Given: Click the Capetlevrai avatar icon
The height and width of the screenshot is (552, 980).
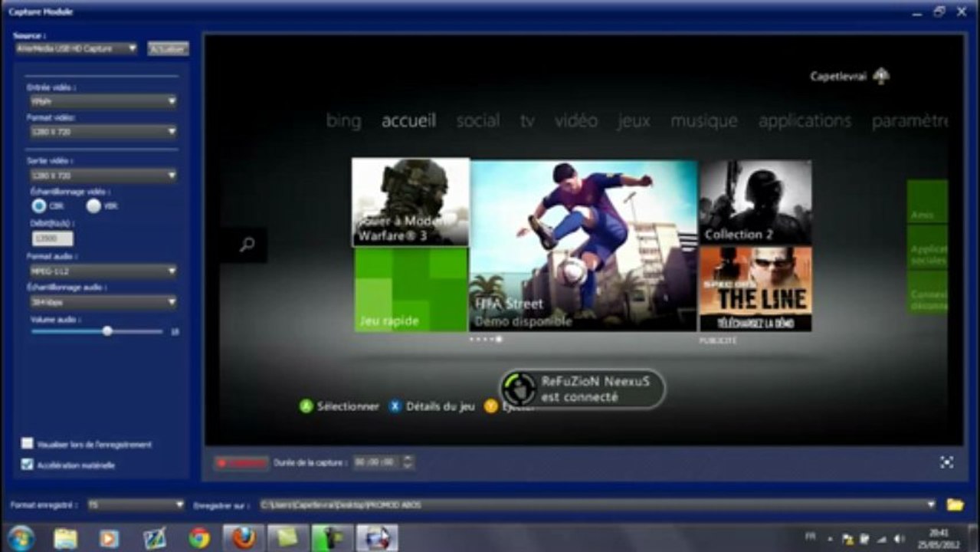Looking at the screenshot, I should [881, 76].
